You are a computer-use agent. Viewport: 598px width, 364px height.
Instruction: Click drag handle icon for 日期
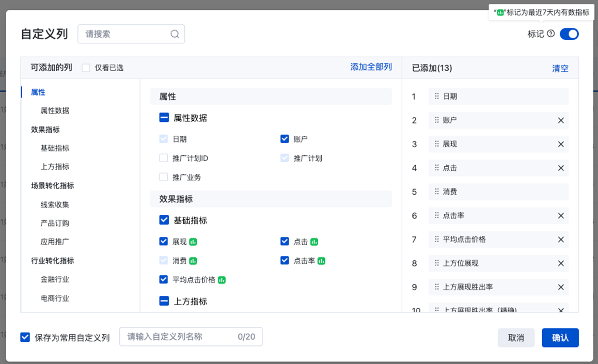(437, 97)
